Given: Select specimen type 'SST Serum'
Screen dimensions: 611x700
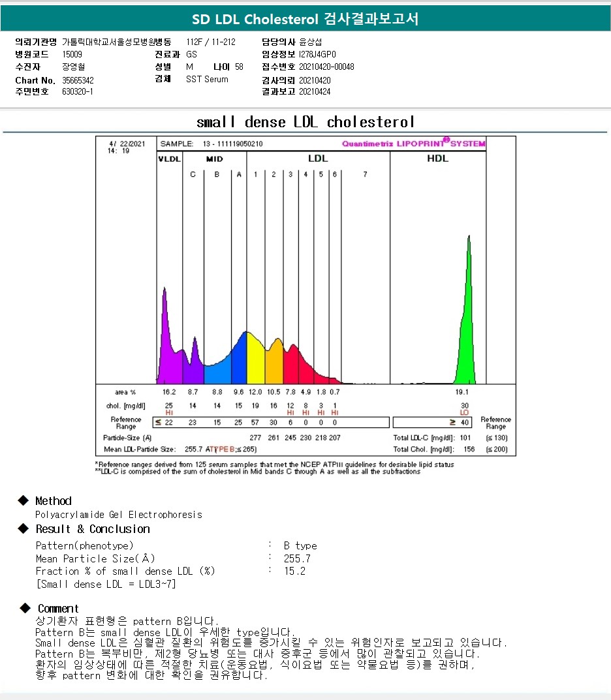Looking at the screenshot, I should (207, 79).
